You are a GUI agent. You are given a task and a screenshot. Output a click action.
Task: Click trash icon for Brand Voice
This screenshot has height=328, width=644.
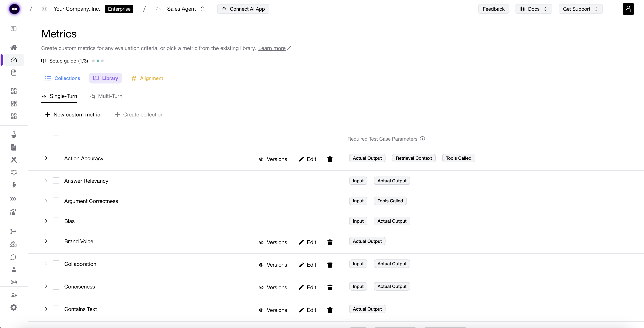[x=330, y=242]
